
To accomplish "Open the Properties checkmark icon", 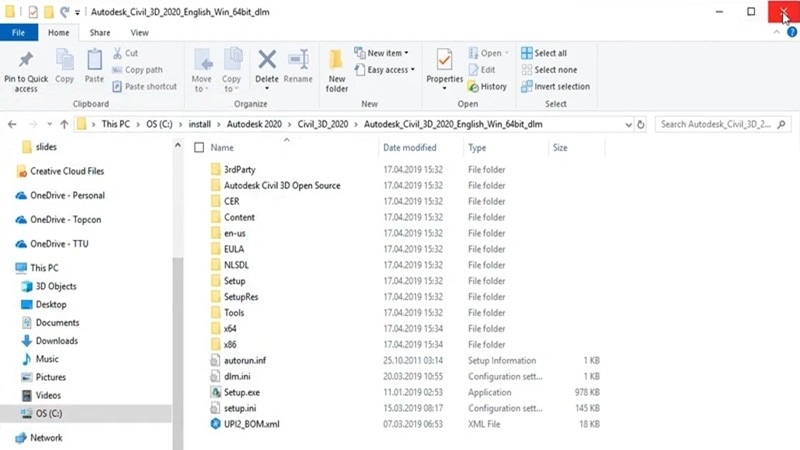I will point(444,61).
